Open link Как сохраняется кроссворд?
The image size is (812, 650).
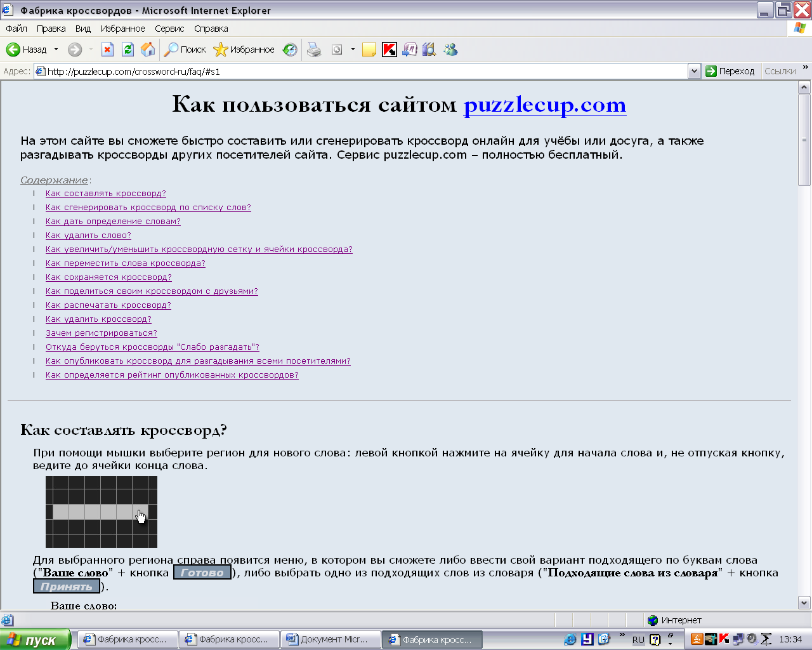[x=108, y=277]
